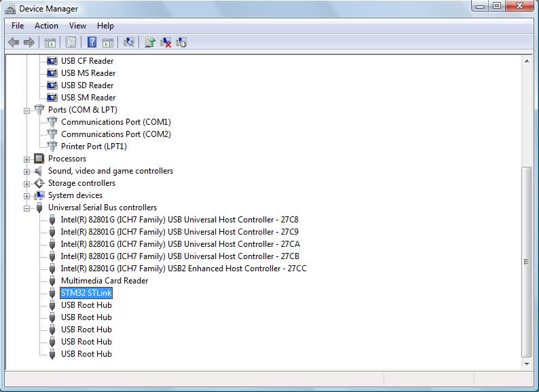Maximize the Device Manager window

(x=497, y=6)
